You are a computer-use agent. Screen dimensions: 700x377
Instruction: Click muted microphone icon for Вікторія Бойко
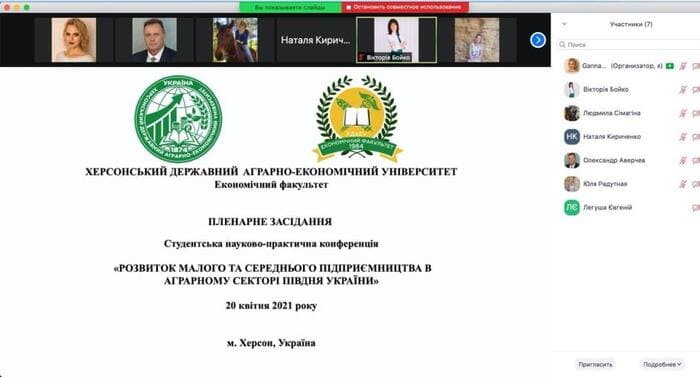pyautogui.click(x=682, y=90)
